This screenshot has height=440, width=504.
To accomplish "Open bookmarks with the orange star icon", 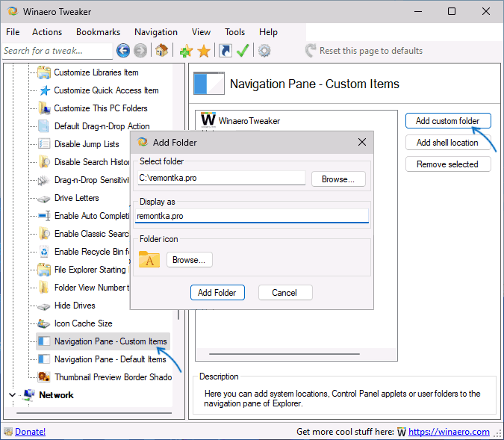I will pos(204,51).
